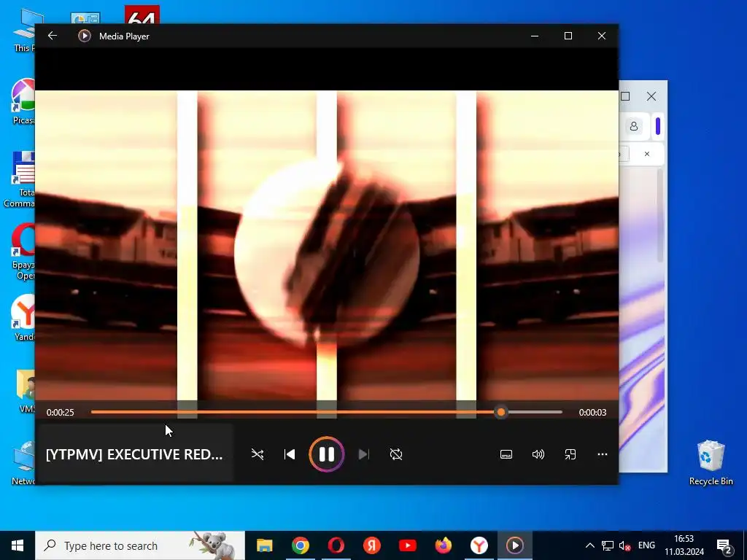This screenshot has height=560, width=747.
Task: Open volume control
Action: 538,454
